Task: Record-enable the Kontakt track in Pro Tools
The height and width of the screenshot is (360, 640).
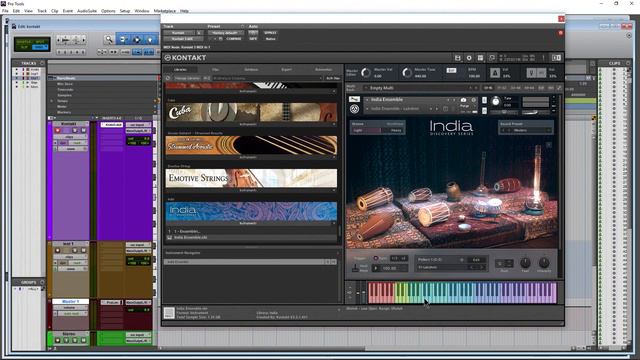Action: coord(58,130)
